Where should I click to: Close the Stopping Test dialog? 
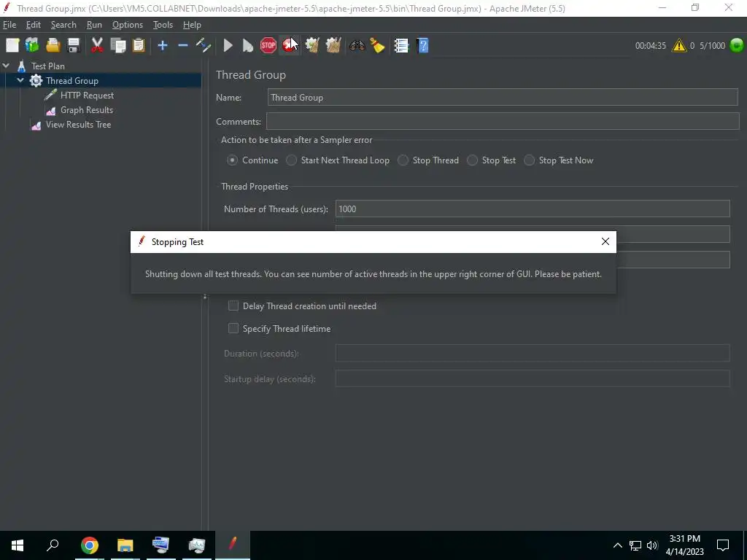605,242
